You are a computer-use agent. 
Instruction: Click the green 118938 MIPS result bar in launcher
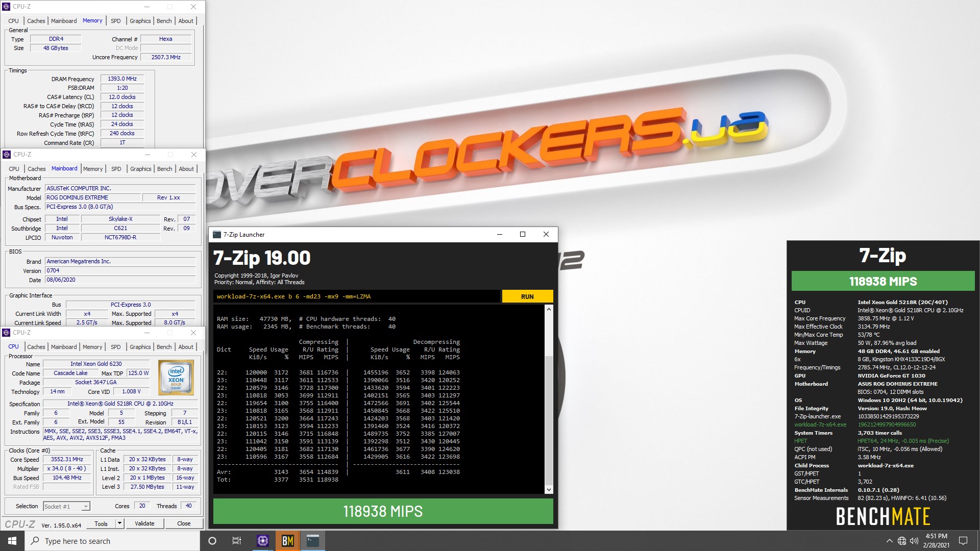(x=383, y=511)
